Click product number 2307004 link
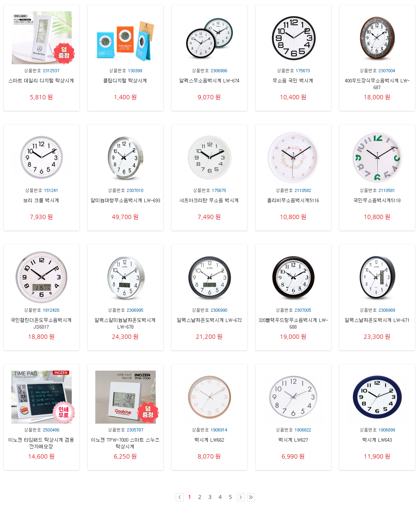This screenshot has width=420, height=510. [387, 71]
